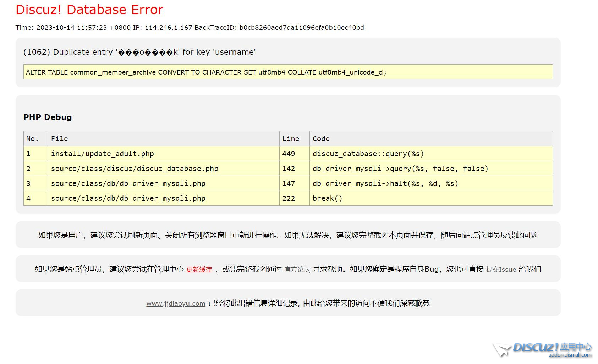Click the break() code cell
The height and width of the screenshot is (364, 598).
click(431, 198)
